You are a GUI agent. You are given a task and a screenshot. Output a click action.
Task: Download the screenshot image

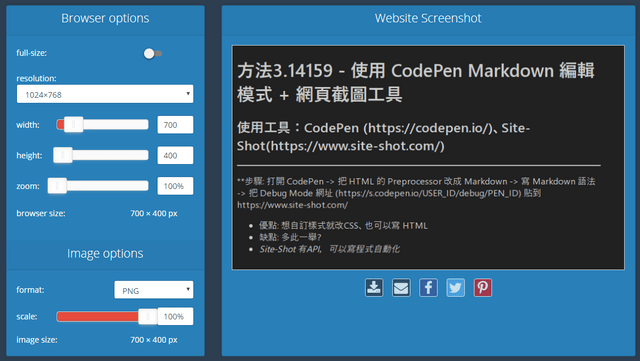click(374, 288)
